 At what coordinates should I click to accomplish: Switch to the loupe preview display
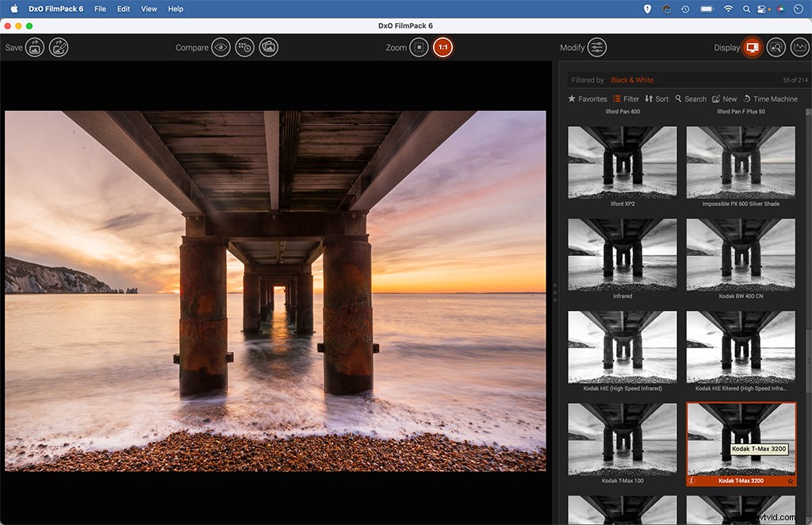tap(776, 47)
